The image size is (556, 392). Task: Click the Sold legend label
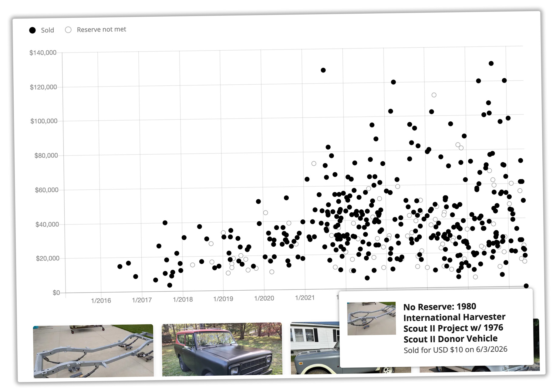[47, 30]
